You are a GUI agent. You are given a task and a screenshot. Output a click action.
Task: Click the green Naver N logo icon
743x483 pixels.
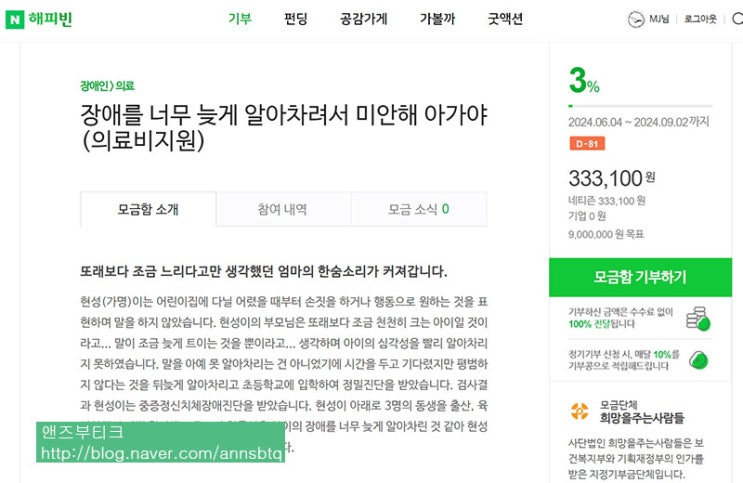click(x=16, y=19)
